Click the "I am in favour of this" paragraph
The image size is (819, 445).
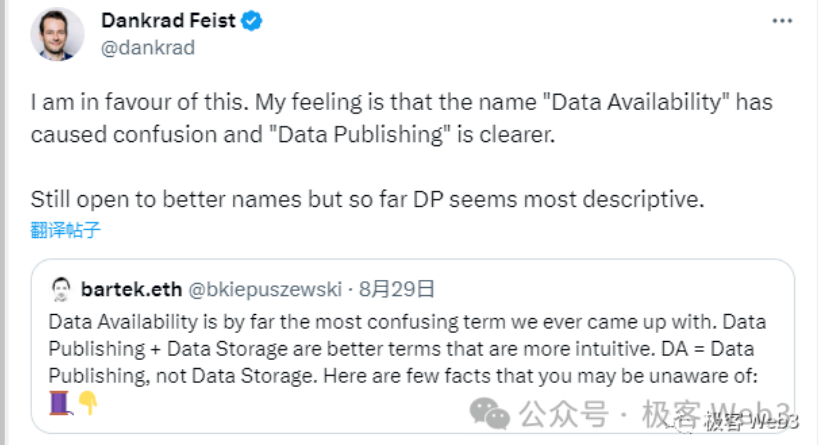[x=400, y=117]
